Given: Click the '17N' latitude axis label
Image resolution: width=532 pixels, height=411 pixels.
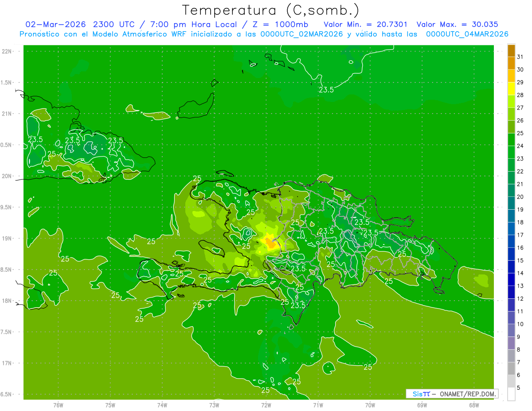Looking at the screenshot, I should [x=7, y=363].
